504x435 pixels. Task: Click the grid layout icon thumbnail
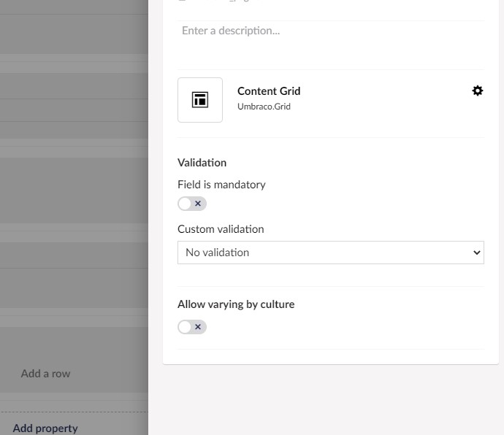point(200,100)
